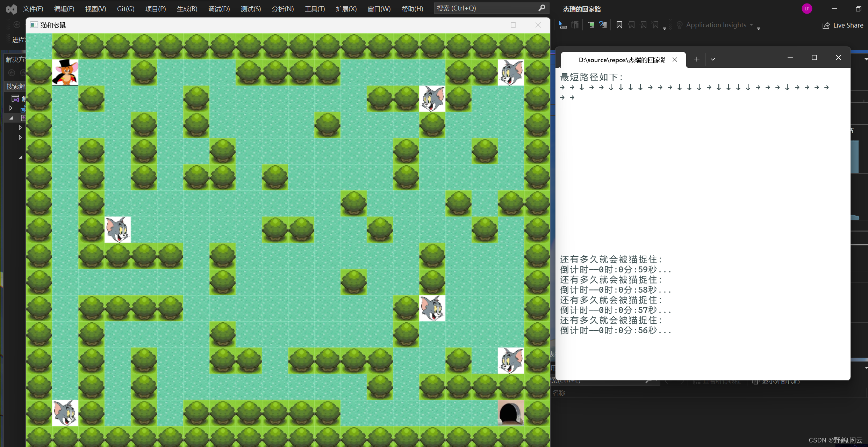Image resolution: width=868 pixels, height=447 pixels.
Task: Click the 猫和老鼠 window title text
Action: [x=53, y=25]
